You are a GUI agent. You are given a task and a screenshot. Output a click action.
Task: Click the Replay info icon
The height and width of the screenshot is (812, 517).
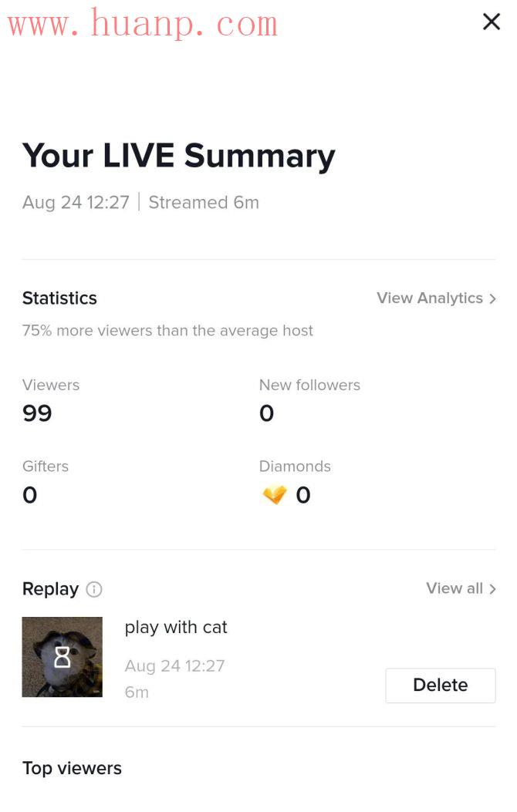coord(94,589)
